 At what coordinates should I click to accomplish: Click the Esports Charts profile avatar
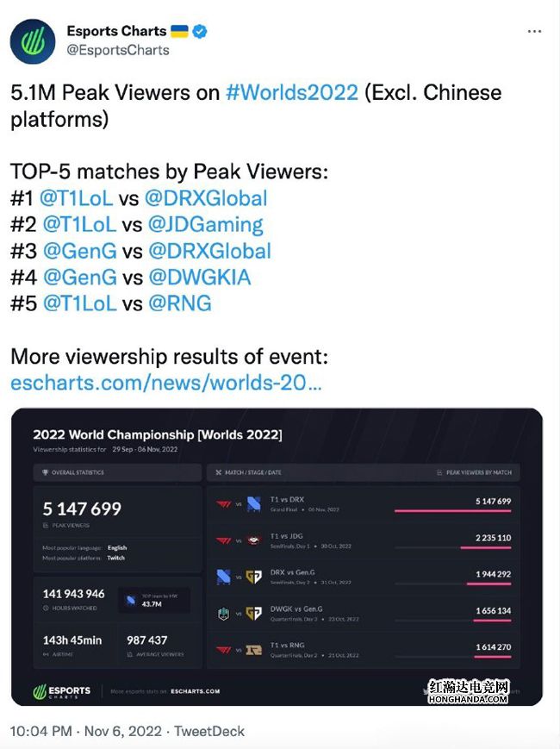(33, 41)
